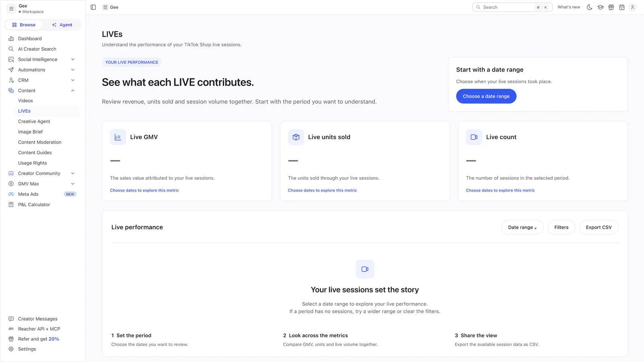Click the Meta Ads infinity icon

pos(11,194)
